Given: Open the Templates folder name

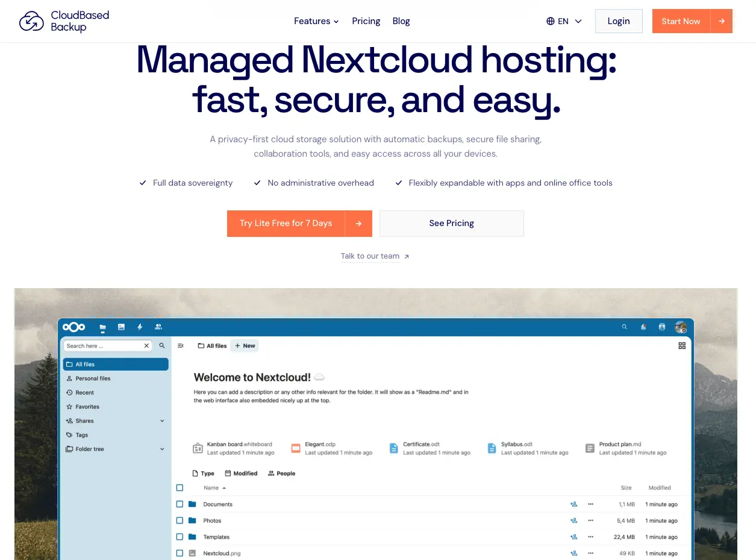Looking at the screenshot, I should point(216,536).
